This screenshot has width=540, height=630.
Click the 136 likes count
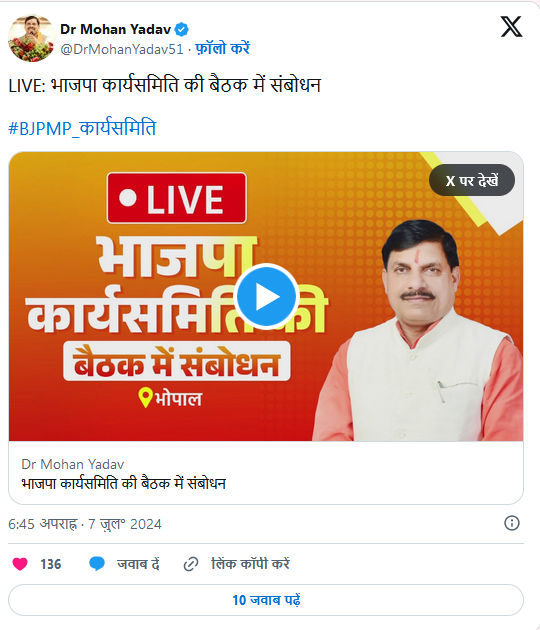51,564
